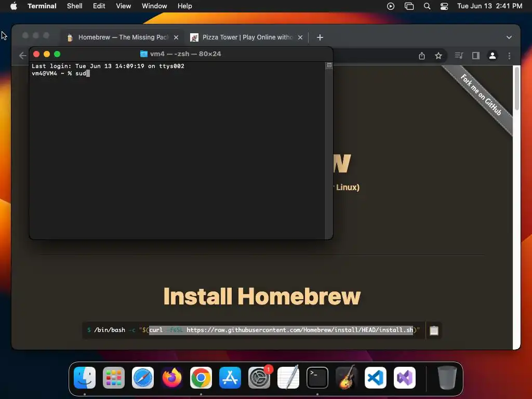
Task: Open the Shell menu
Action: point(75,6)
